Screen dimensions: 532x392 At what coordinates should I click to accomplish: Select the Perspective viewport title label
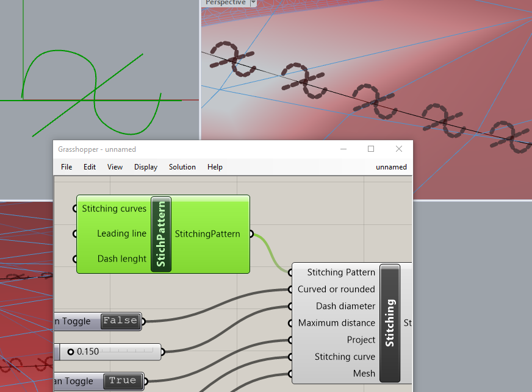pos(225,3)
